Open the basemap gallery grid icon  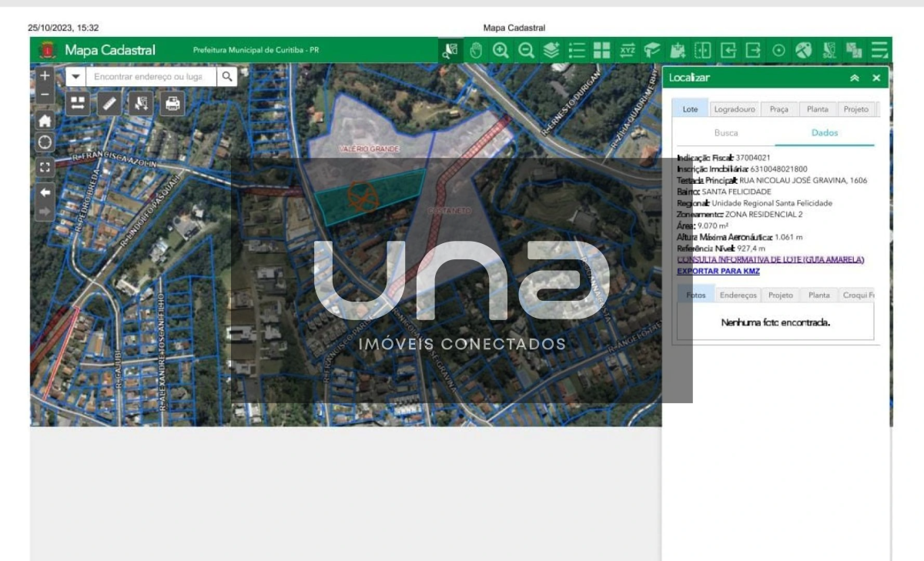tap(601, 51)
